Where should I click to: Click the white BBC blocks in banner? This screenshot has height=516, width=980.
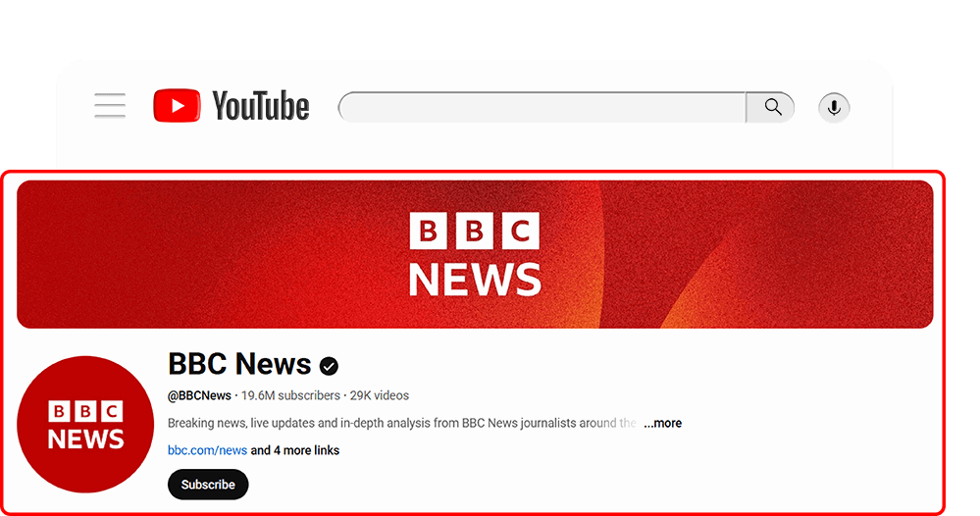coord(474,232)
